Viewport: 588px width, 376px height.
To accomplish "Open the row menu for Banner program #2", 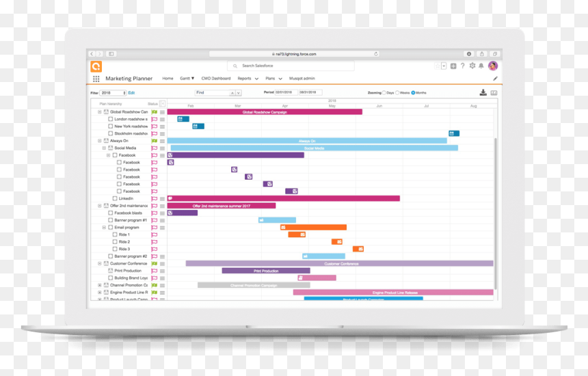I will [x=162, y=256].
